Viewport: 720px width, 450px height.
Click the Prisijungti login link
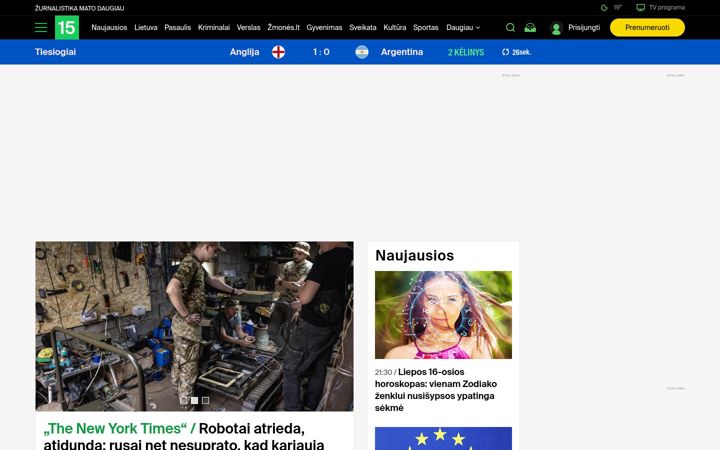(x=584, y=28)
